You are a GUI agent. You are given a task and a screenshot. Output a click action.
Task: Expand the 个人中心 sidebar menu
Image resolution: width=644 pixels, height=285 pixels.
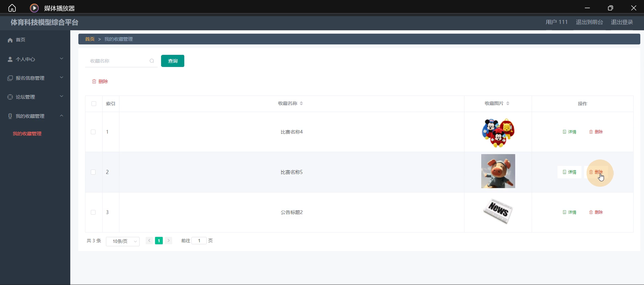pos(35,59)
